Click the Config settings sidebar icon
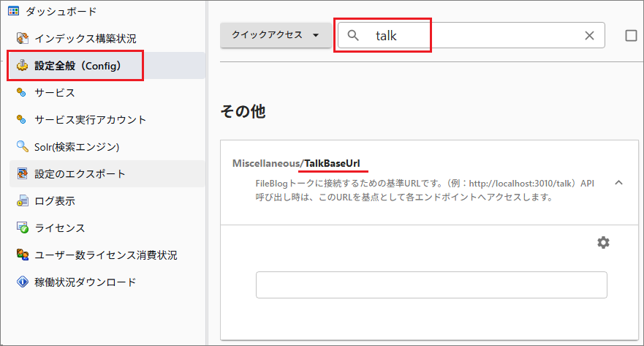The width and height of the screenshot is (644, 346). [22, 66]
